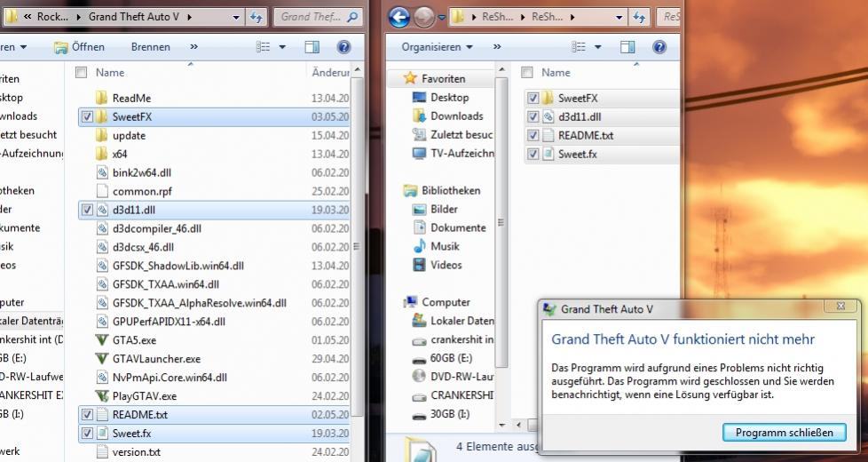Close the Grand Theft Auto V error dialog
868x462 pixels.
(x=840, y=307)
